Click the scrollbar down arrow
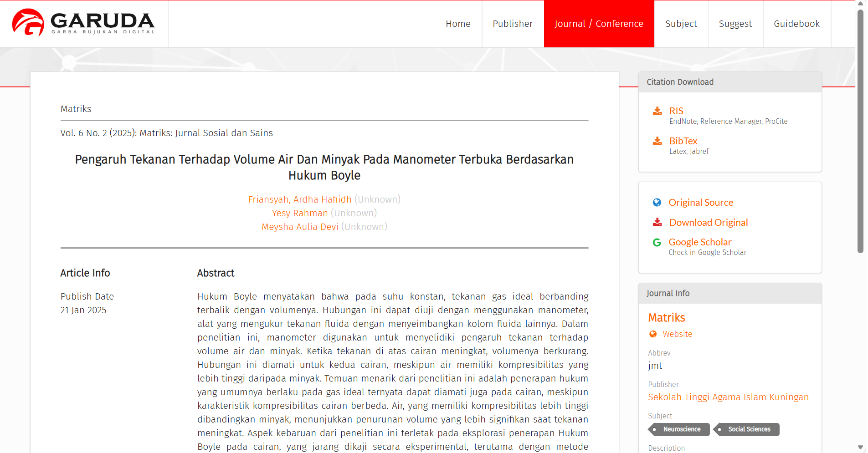 tap(860, 448)
